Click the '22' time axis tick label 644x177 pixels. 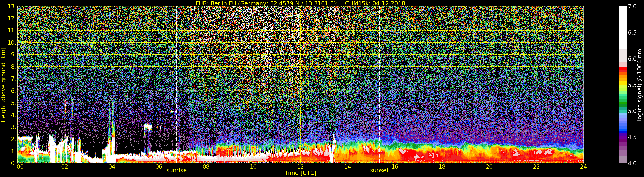coord(536,166)
